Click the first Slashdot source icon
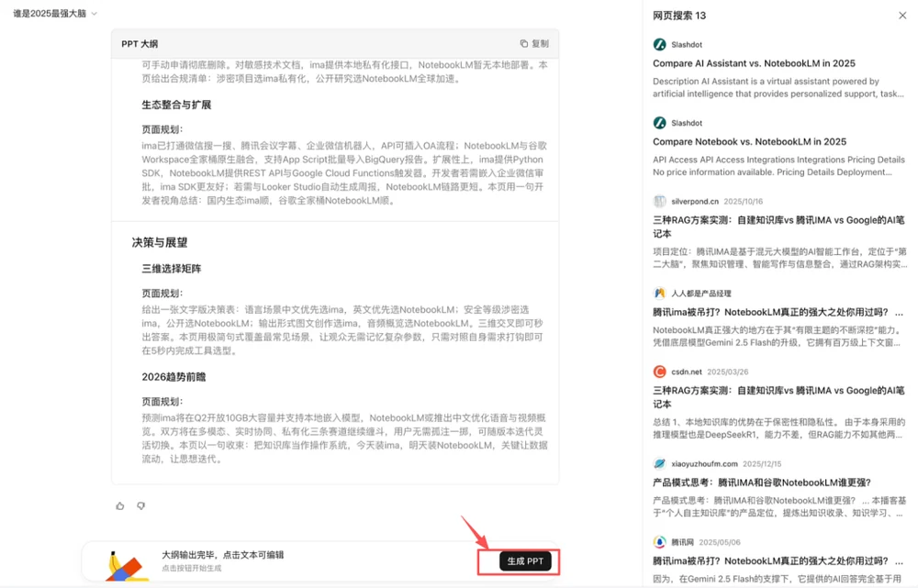 click(x=659, y=44)
